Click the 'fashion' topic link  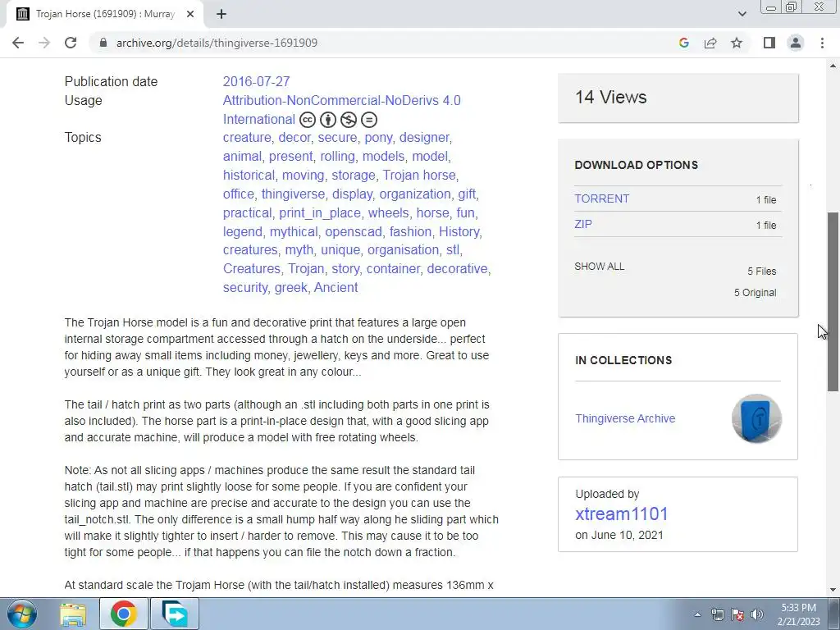pyautogui.click(x=410, y=231)
